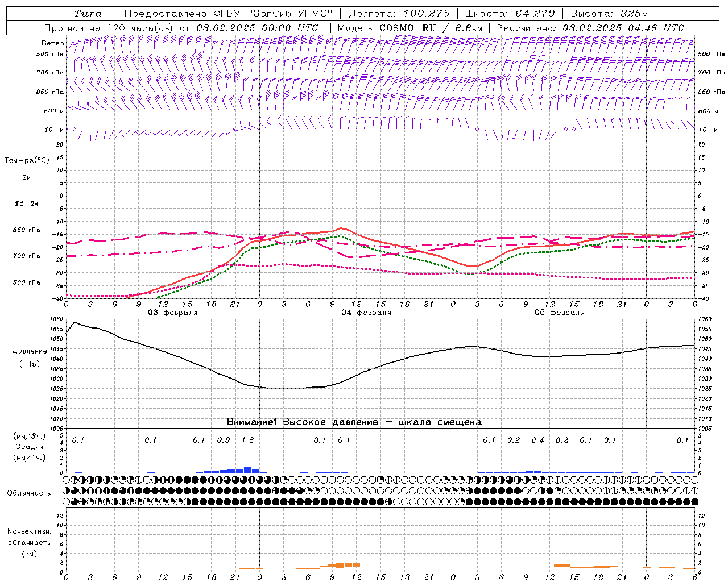
Task: Click the "05 февраля" date label
Action: point(560,313)
